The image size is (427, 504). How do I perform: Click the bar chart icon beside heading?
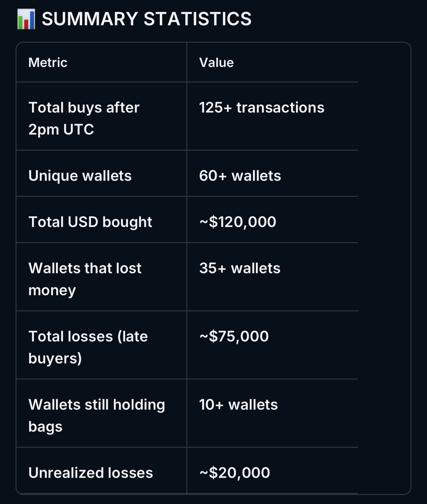click(x=26, y=19)
